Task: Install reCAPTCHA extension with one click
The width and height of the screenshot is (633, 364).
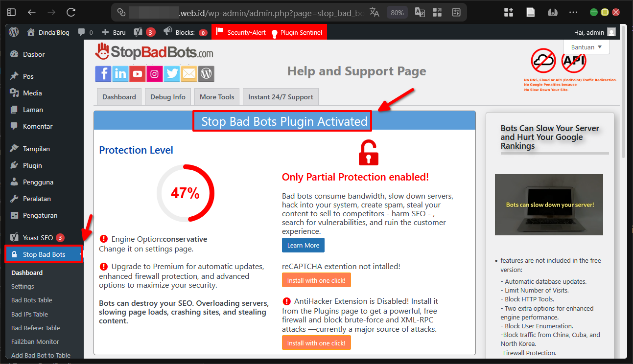Action: click(x=316, y=280)
